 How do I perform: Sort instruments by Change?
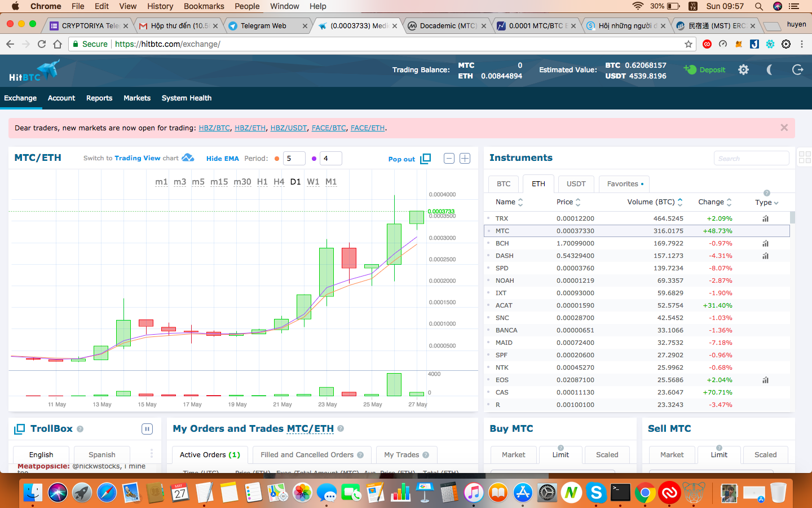pyautogui.click(x=715, y=202)
